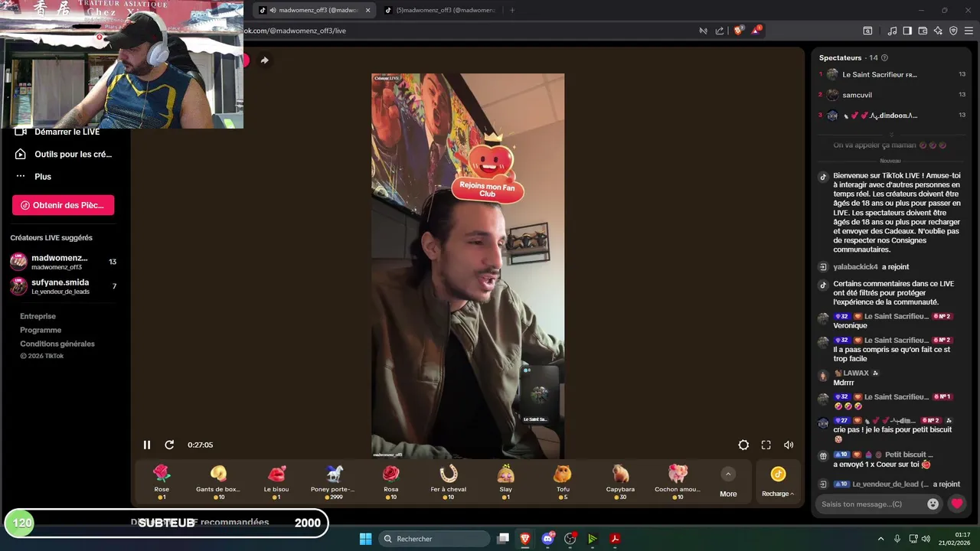Expand the Conditions générales footer section
Viewport: 980px width, 551px height.
[57, 344]
